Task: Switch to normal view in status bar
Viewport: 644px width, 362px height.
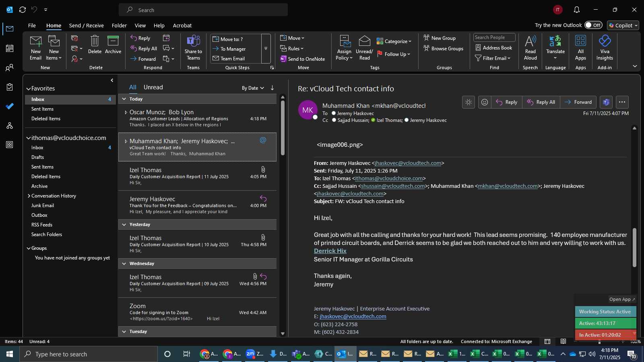Action: 547,341
